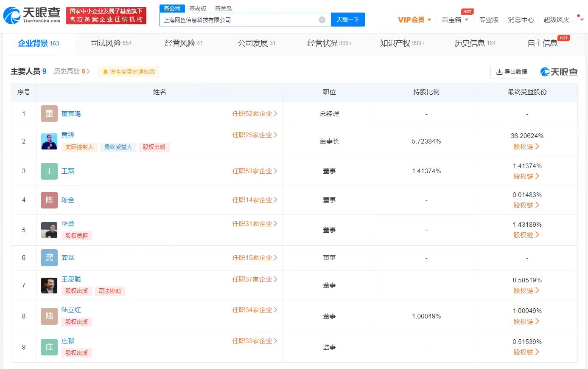
Task: Open the 自主信息 tab
Action: [543, 43]
